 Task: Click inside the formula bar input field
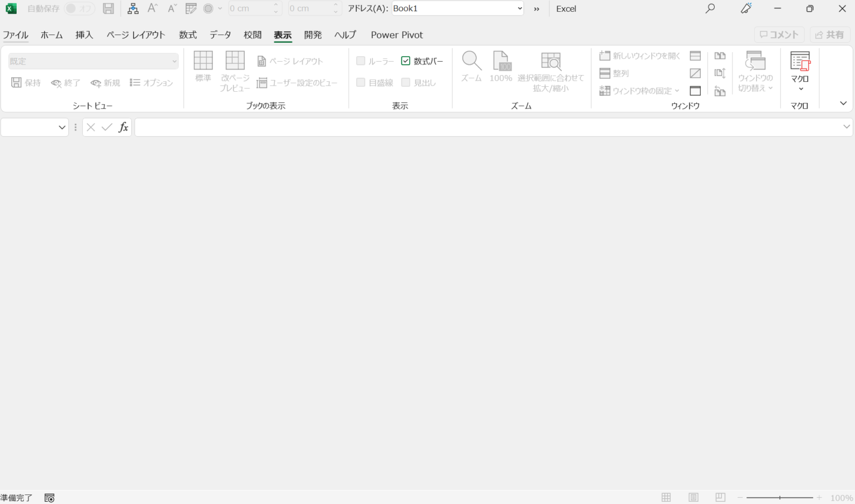[488, 127]
